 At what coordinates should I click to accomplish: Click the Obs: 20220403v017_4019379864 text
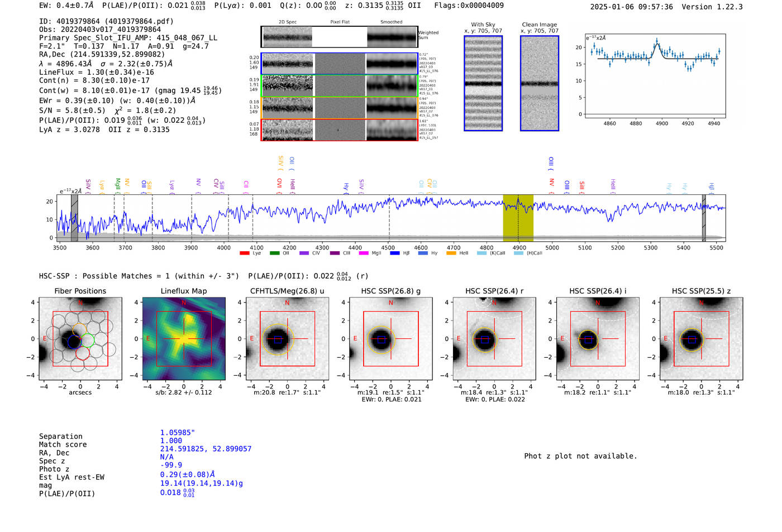point(100,30)
